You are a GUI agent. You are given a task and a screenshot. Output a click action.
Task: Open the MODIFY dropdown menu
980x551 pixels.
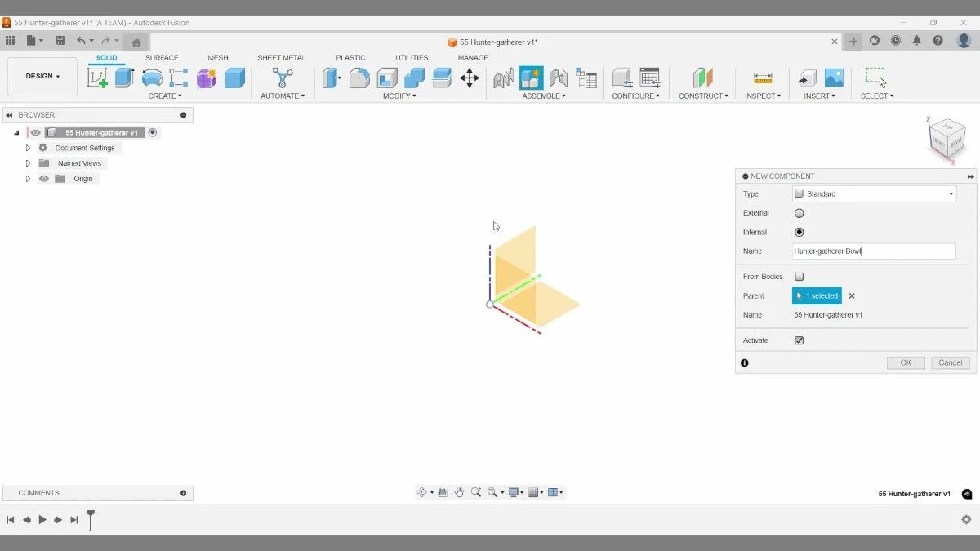[x=399, y=96]
